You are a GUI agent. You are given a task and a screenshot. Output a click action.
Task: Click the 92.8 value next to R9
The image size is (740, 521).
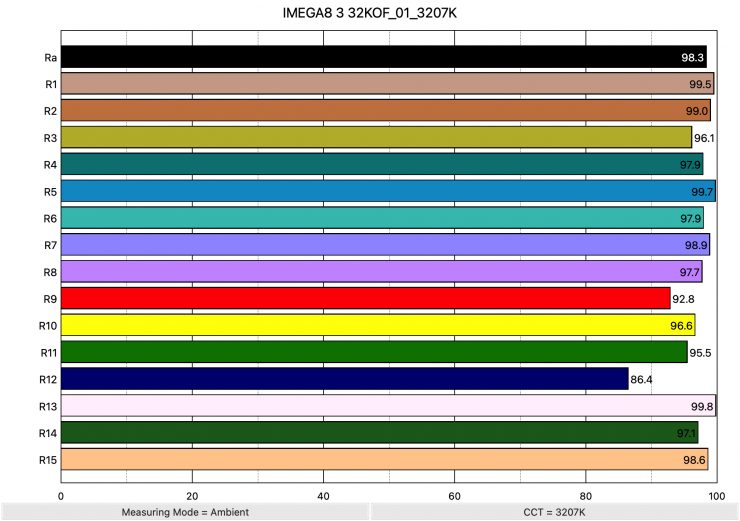[x=684, y=299]
